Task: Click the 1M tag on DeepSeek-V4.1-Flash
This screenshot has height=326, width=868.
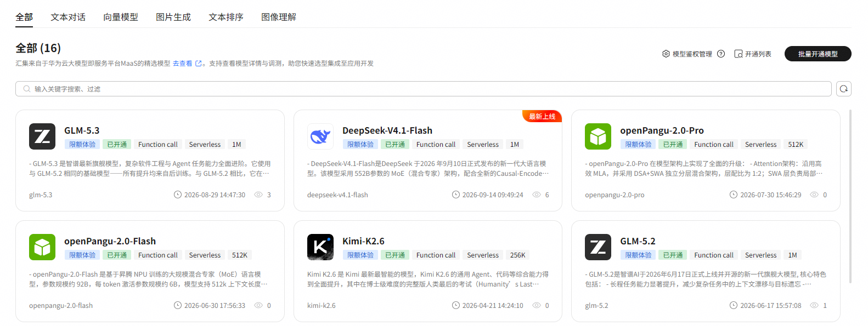Action: [515, 145]
